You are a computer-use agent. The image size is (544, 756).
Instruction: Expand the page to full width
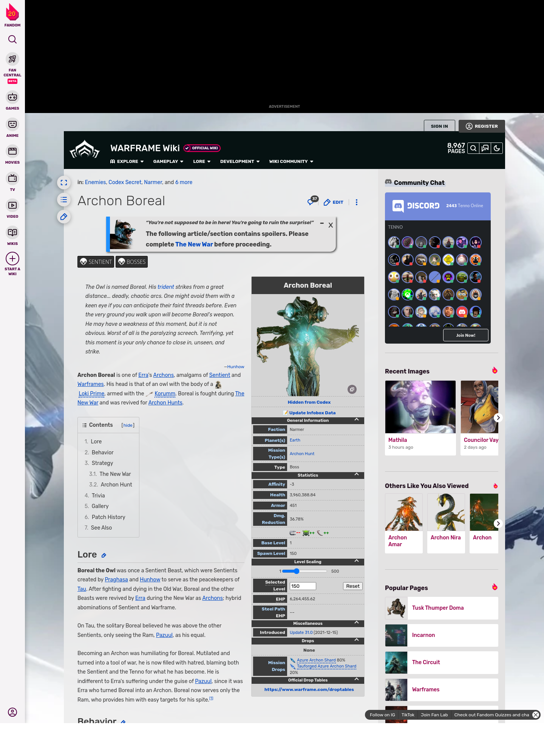point(64,183)
